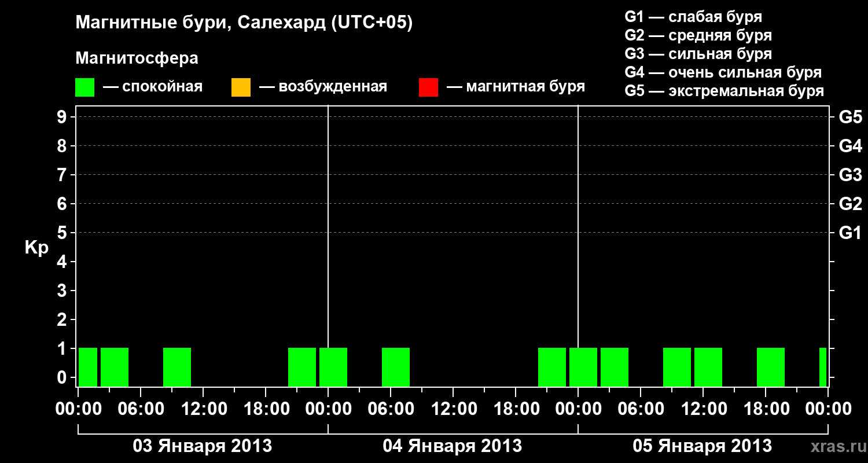Click the green bar for 05:00–08:00 on 04 January
The image size is (868, 463).
(396, 367)
